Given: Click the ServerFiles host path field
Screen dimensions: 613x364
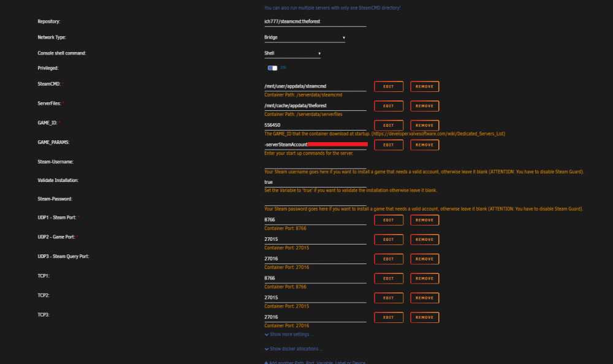Looking at the screenshot, I should 315,106.
